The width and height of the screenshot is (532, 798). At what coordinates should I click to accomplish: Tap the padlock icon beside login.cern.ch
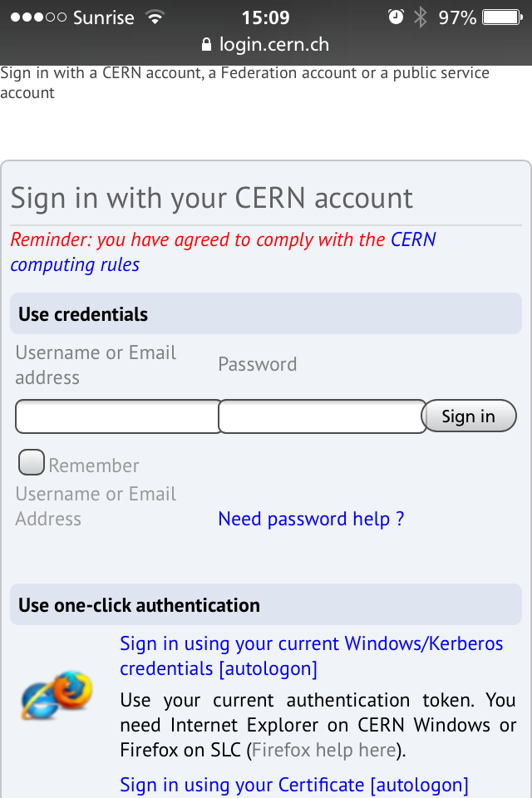[206, 44]
